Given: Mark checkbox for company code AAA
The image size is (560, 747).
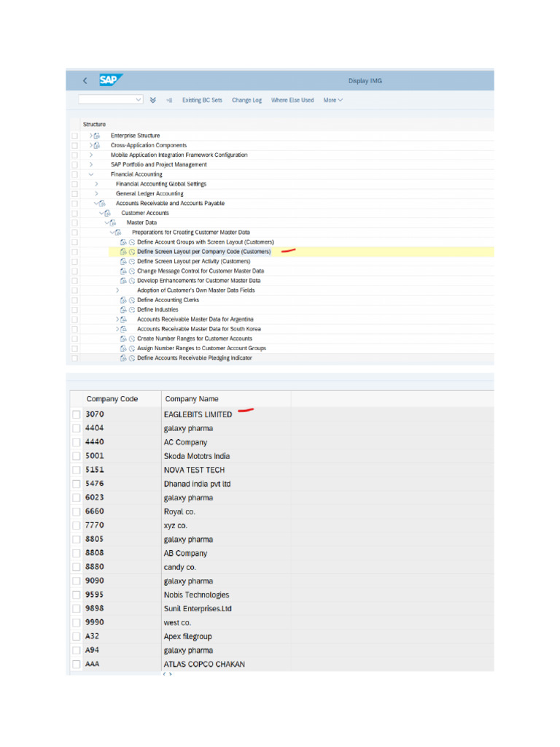Looking at the screenshot, I should [x=76, y=664].
